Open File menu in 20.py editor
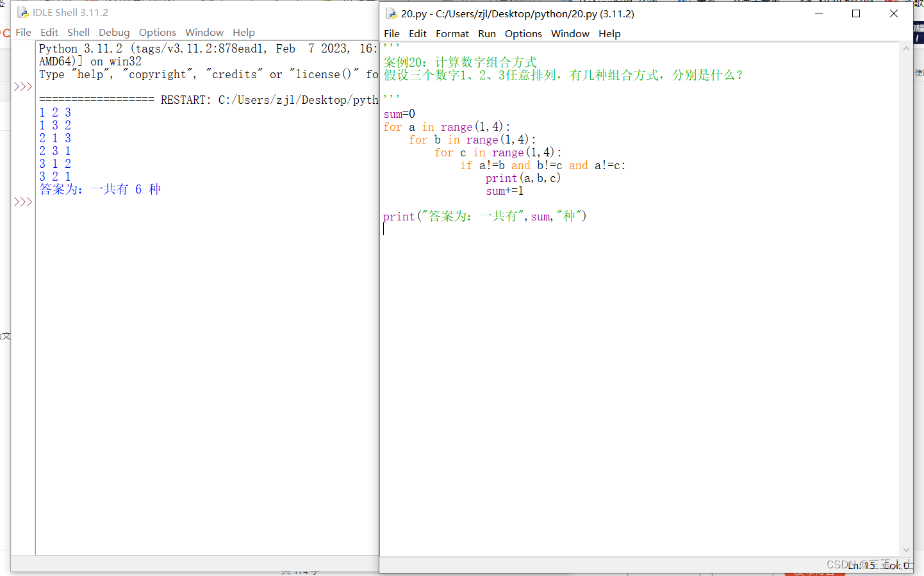 pos(392,33)
